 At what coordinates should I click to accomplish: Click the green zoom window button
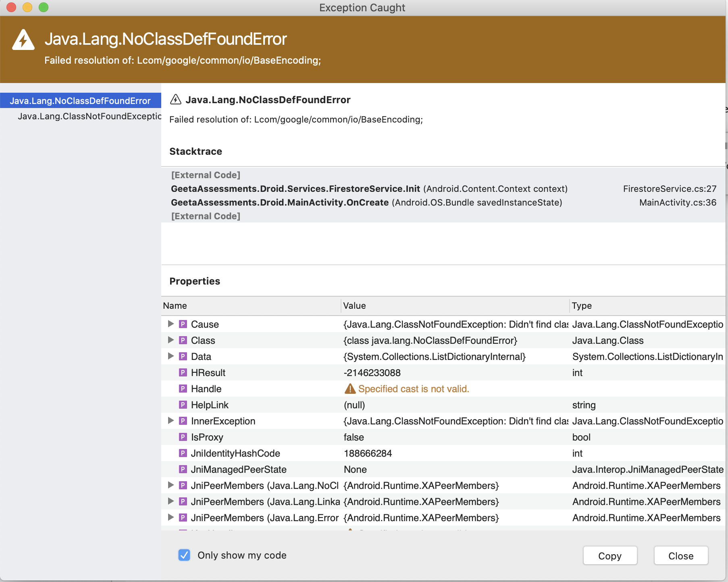point(44,7)
